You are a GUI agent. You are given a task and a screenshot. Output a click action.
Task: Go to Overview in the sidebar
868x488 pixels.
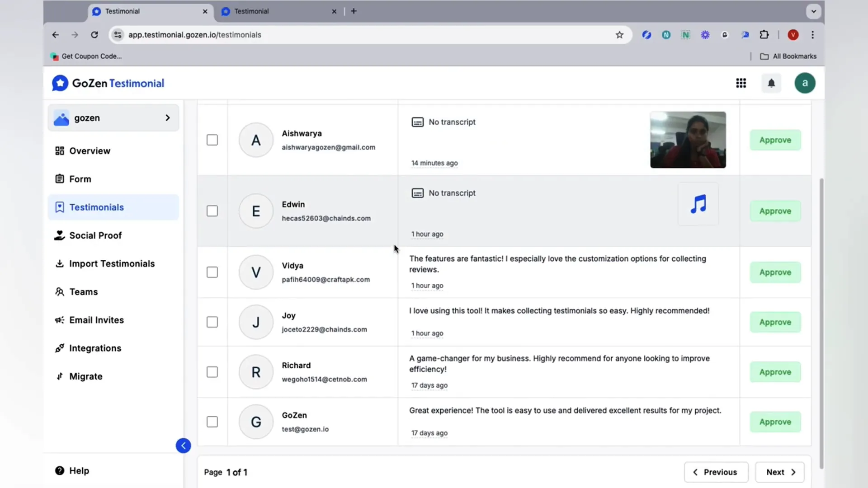point(113,151)
